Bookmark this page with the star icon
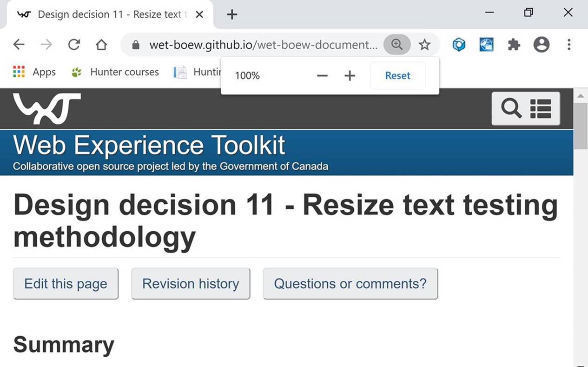Screen dimensions: 588x367 click(x=424, y=45)
